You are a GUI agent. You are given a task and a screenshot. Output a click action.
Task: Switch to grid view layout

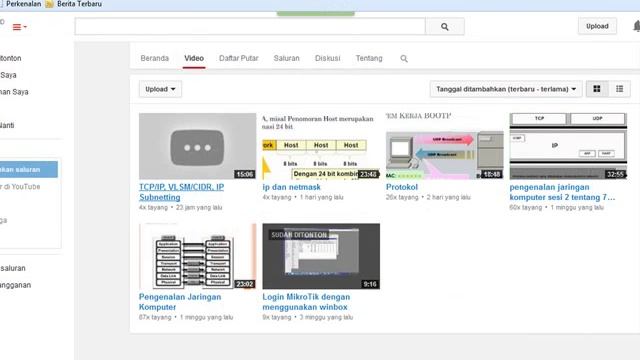click(597, 89)
